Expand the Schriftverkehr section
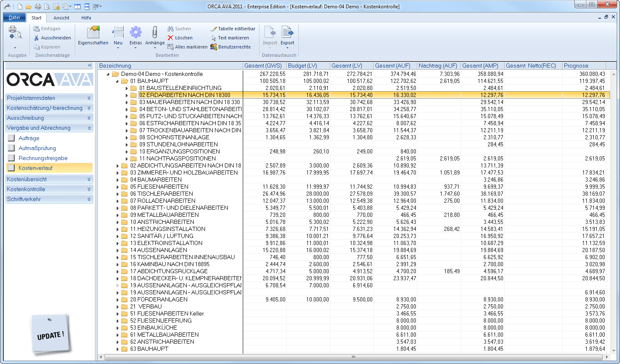The width and height of the screenshot is (620, 364). 49,199
